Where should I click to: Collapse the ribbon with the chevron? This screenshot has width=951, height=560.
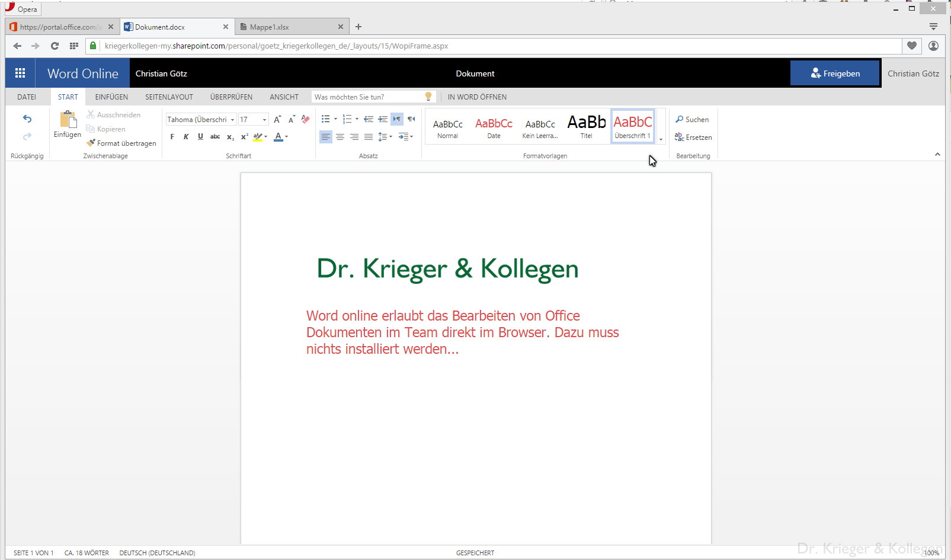pyautogui.click(x=937, y=154)
